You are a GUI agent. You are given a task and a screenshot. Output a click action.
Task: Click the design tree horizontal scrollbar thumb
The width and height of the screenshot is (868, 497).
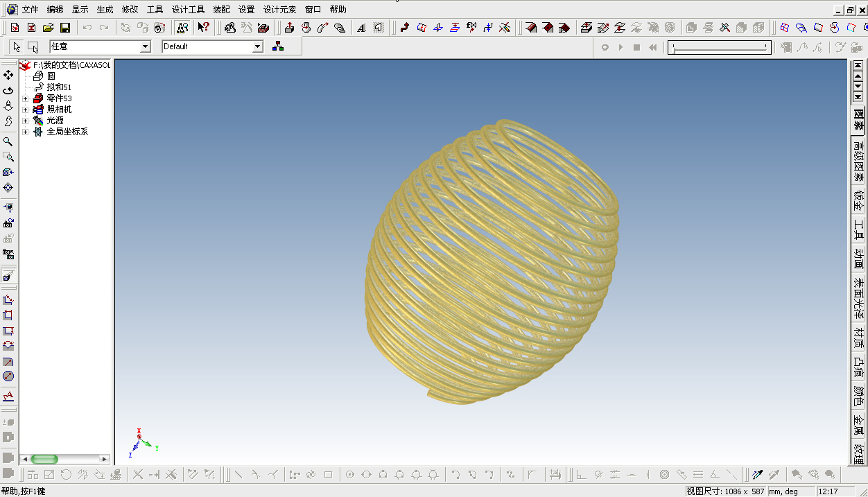click(44, 459)
